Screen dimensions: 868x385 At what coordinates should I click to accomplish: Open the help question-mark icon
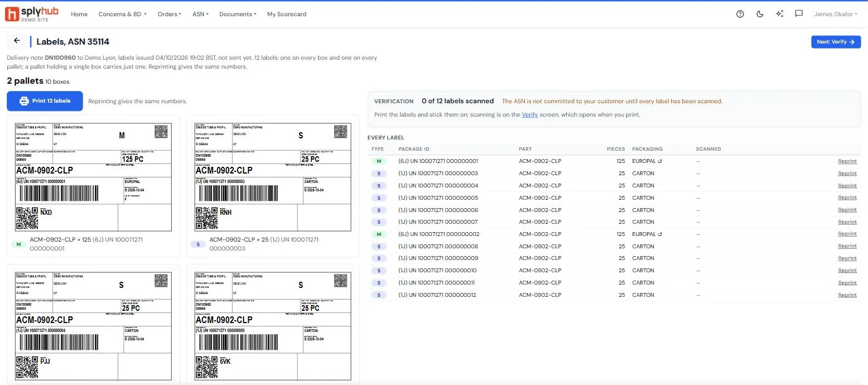(x=740, y=14)
